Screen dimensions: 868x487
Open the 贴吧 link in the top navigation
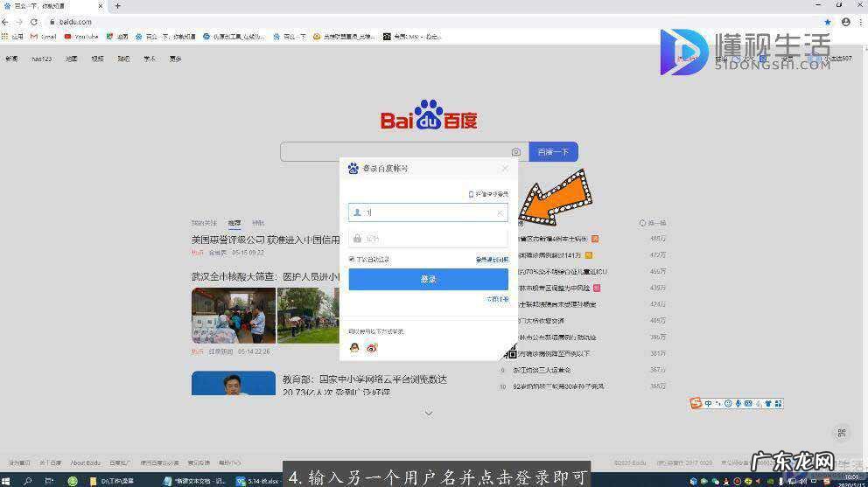tap(123, 59)
